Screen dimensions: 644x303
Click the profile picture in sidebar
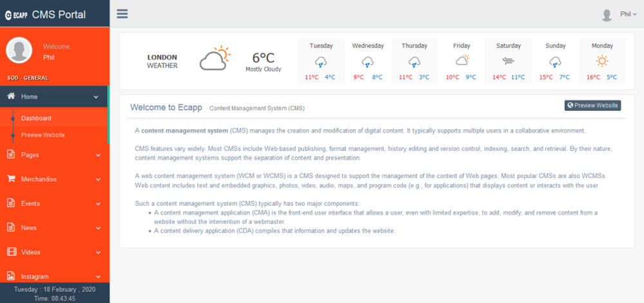coord(19,50)
